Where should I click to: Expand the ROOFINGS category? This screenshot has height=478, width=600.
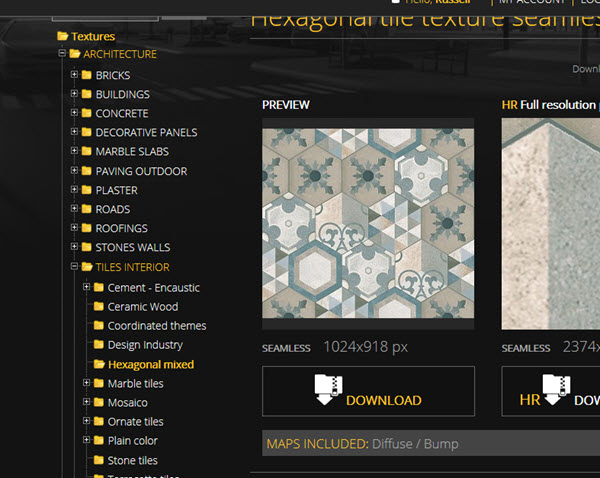(74, 228)
